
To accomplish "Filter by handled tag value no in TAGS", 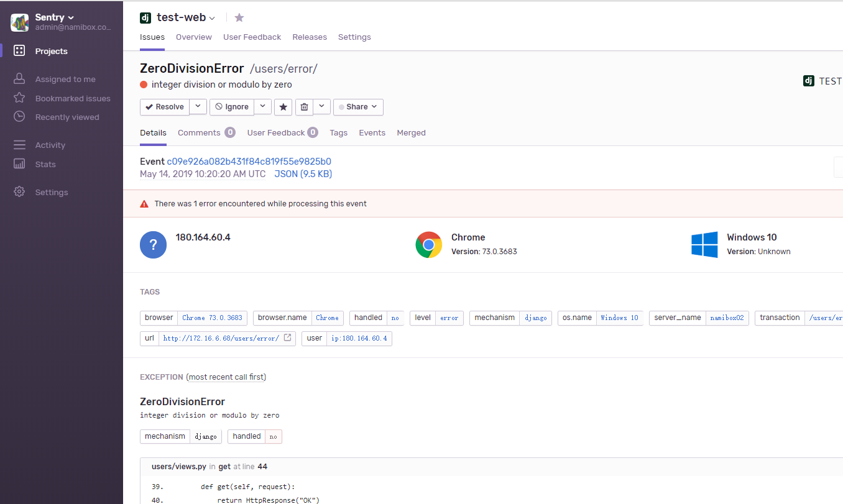I will tap(395, 318).
